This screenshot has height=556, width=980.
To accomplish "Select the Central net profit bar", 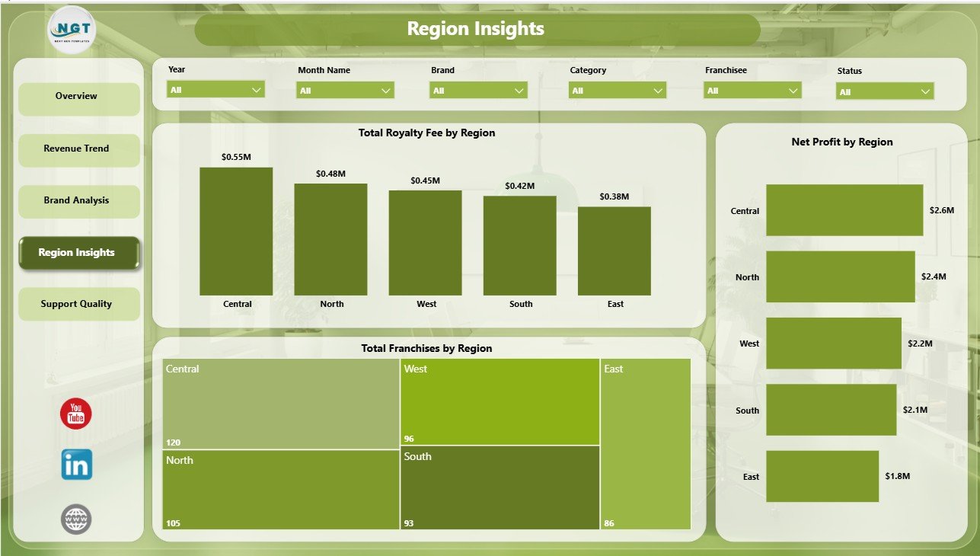I will point(844,210).
